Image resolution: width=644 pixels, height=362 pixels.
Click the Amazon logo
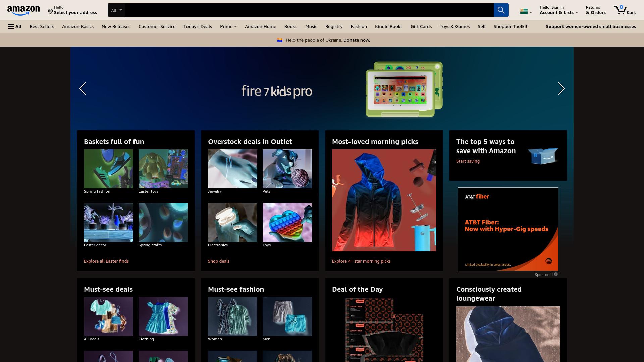click(23, 10)
